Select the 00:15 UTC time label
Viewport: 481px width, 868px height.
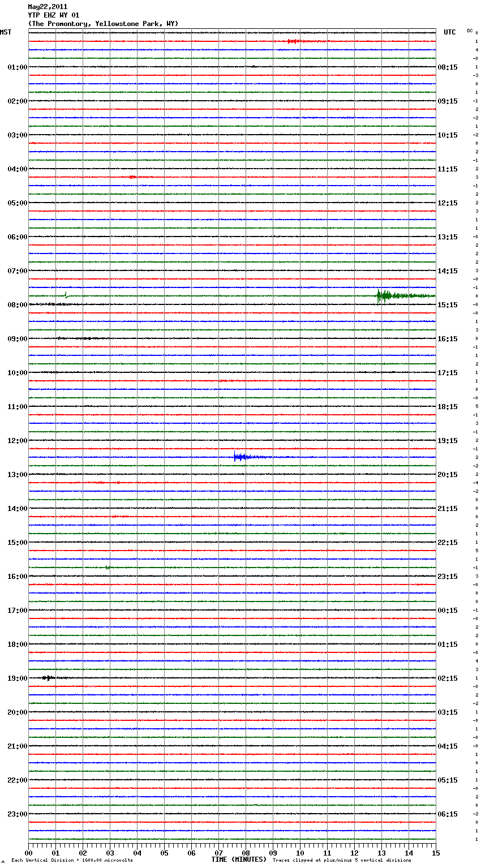tap(448, 611)
